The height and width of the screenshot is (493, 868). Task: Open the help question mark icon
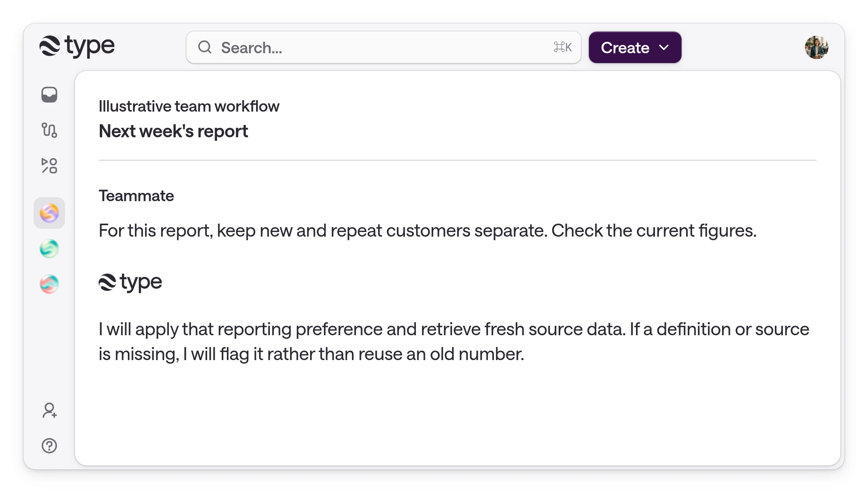coord(49,446)
